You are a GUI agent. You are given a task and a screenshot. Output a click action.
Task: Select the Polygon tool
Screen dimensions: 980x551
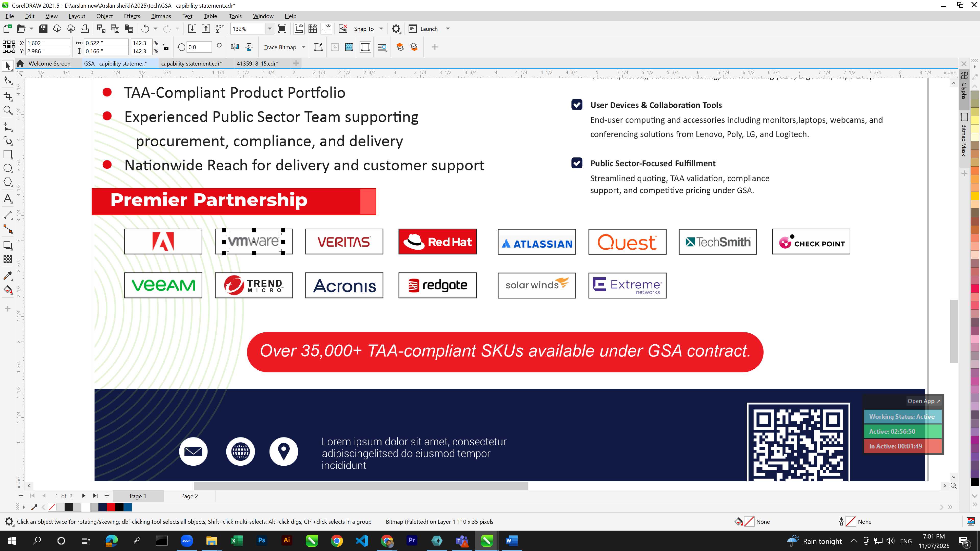(8, 182)
